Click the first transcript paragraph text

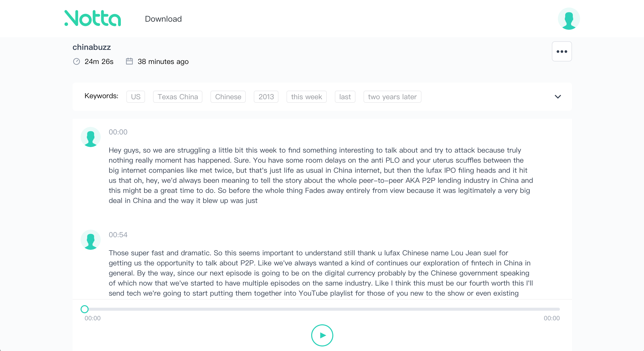pyautogui.click(x=320, y=175)
